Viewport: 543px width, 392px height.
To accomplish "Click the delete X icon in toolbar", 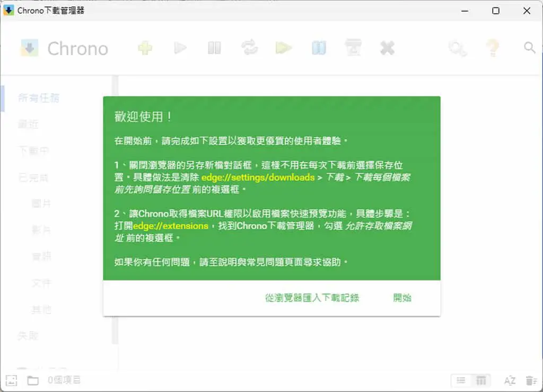I will click(387, 48).
